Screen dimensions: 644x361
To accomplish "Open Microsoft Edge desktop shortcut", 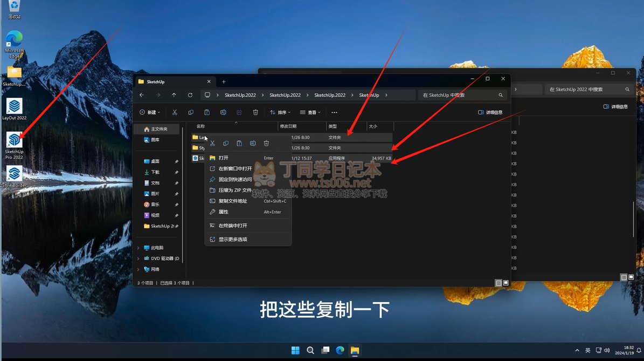I will tap(15, 44).
